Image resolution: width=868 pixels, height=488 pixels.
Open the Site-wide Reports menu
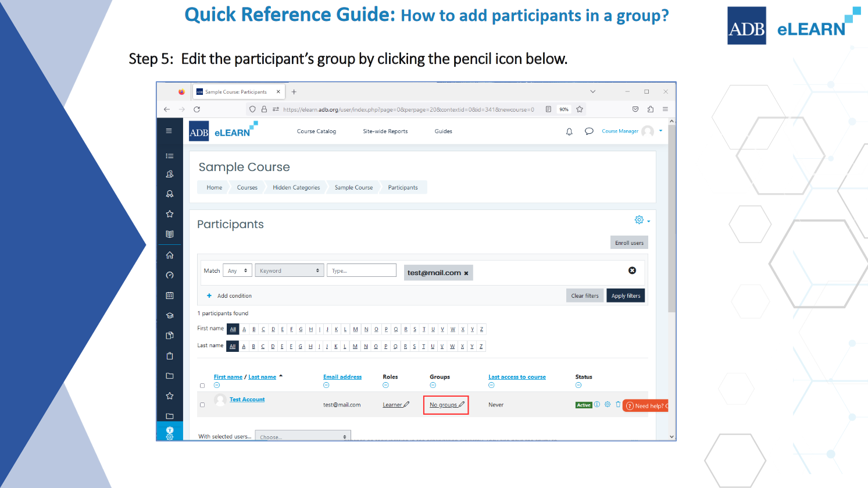(x=385, y=131)
